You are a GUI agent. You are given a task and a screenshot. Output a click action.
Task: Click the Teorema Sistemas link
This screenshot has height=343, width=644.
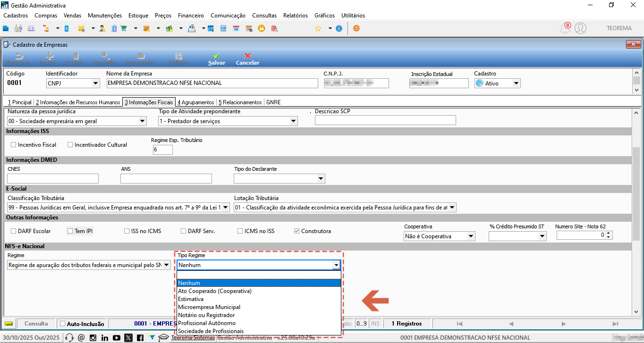pyautogui.click(x=193, y=338)
